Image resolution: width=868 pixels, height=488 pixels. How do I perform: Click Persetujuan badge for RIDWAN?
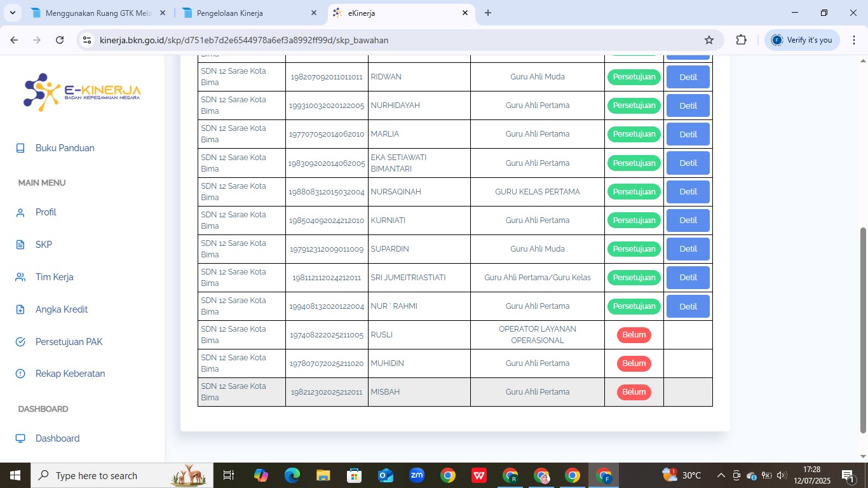click(634, 77)
